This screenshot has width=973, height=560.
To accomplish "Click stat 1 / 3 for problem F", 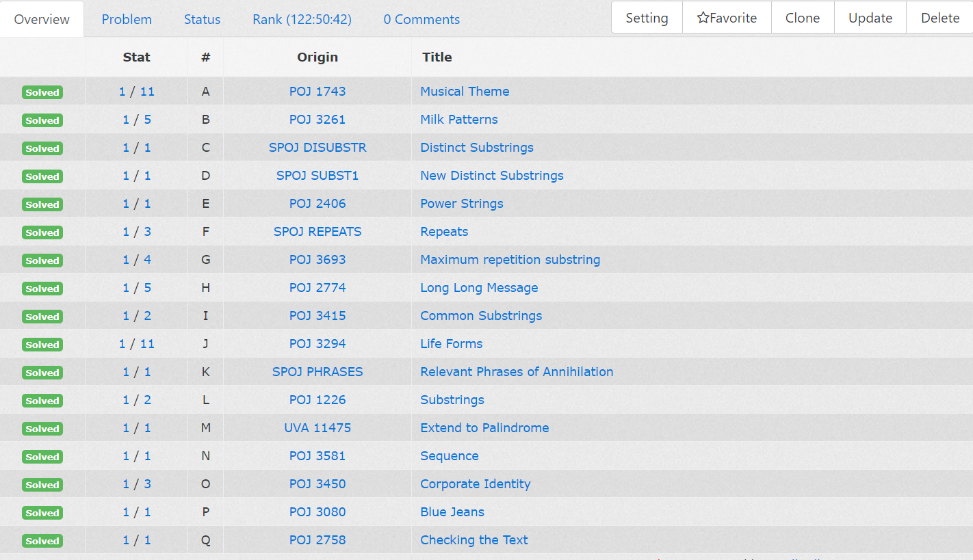I will tap(137, 231).
